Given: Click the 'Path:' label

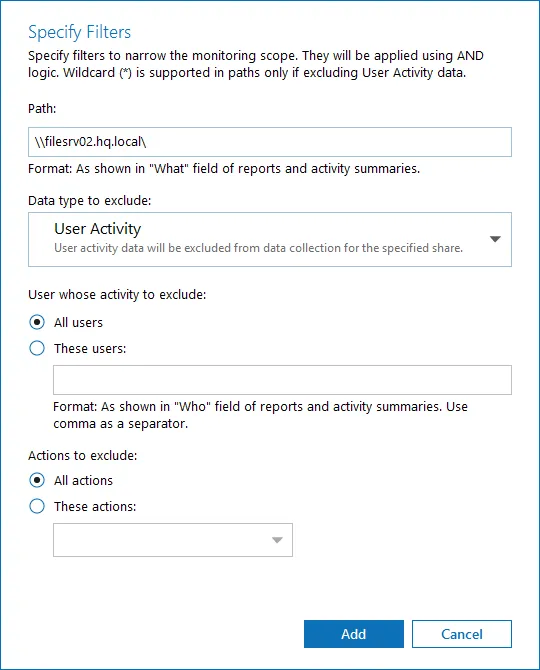Looking at the screenshot, I should 42,109.
